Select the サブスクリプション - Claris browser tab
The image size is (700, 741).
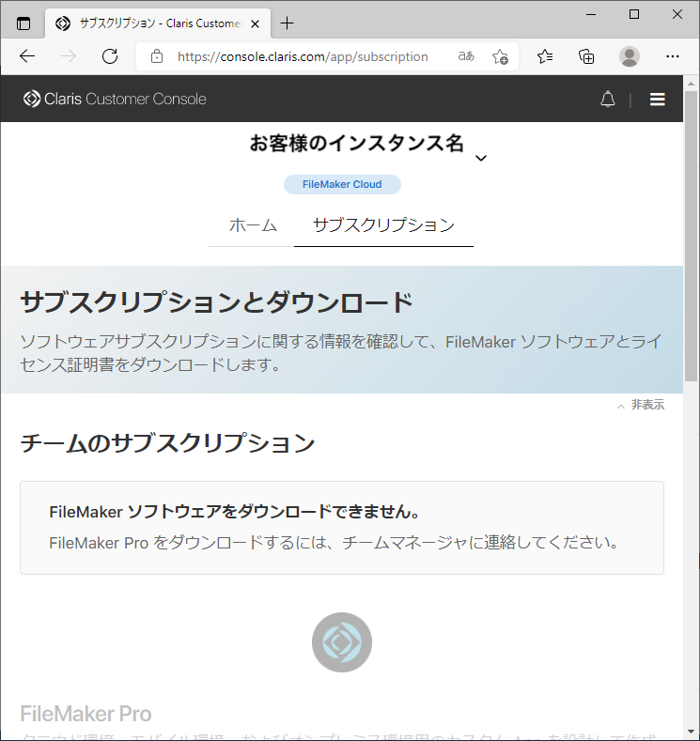(159, 23)
